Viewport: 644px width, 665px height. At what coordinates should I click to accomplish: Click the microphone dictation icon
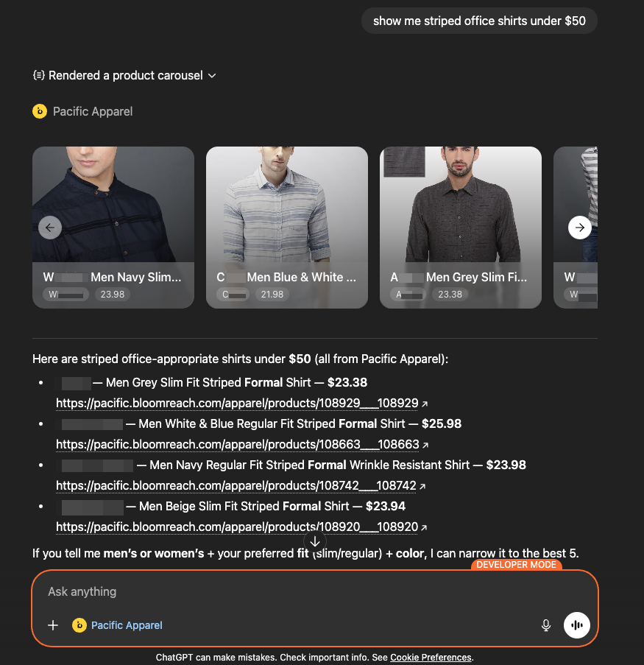tap(546, 625)
